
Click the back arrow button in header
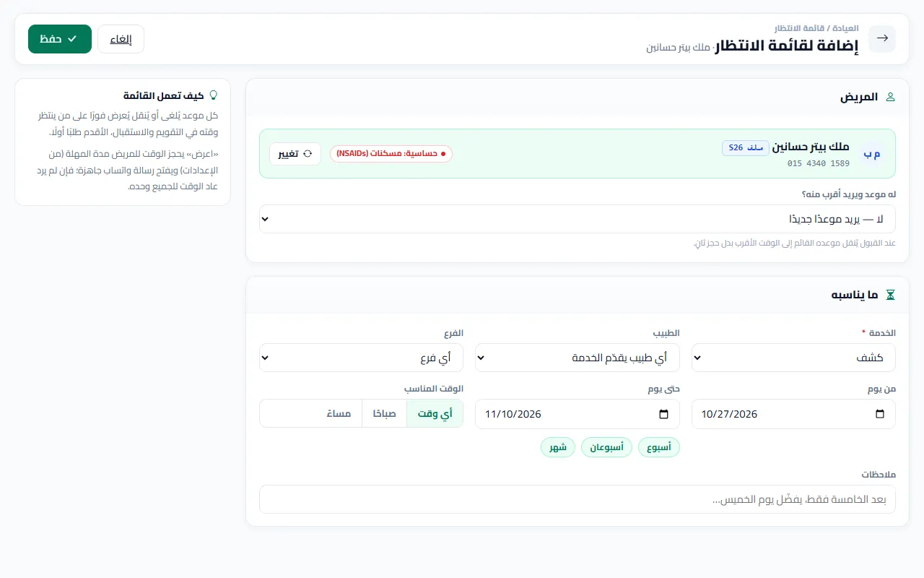click(x=881, y=39)
